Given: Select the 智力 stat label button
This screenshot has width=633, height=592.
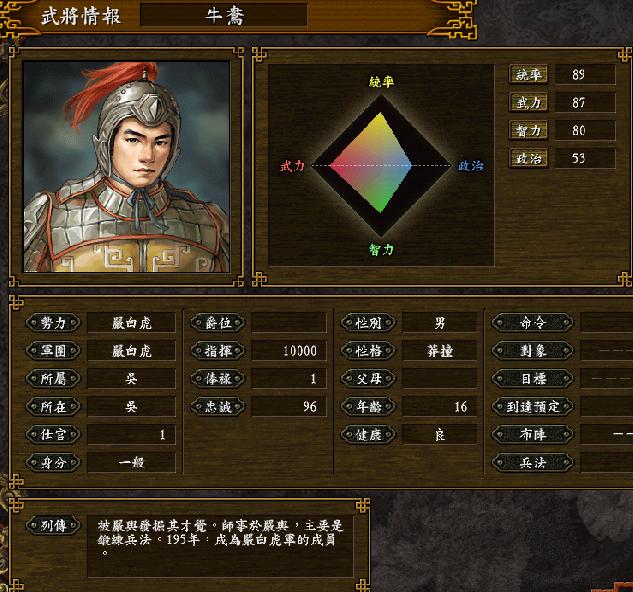Looking at the screenshot, I should (528, 130).
